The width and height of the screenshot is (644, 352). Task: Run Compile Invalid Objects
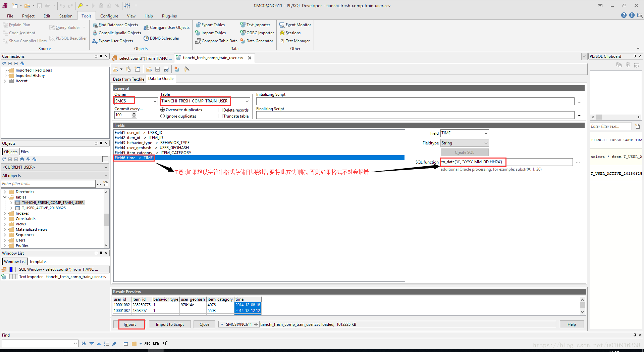coord(117,33)
